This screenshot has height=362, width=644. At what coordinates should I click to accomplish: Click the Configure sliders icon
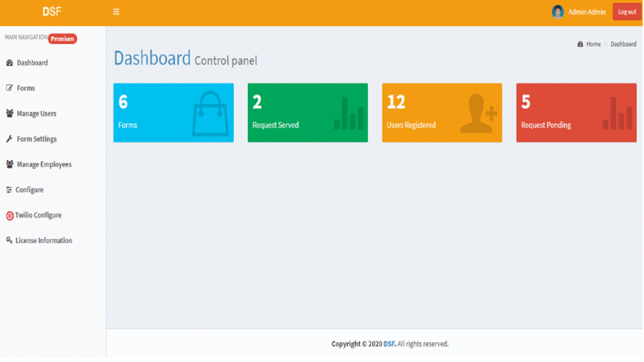coord(9,190)
